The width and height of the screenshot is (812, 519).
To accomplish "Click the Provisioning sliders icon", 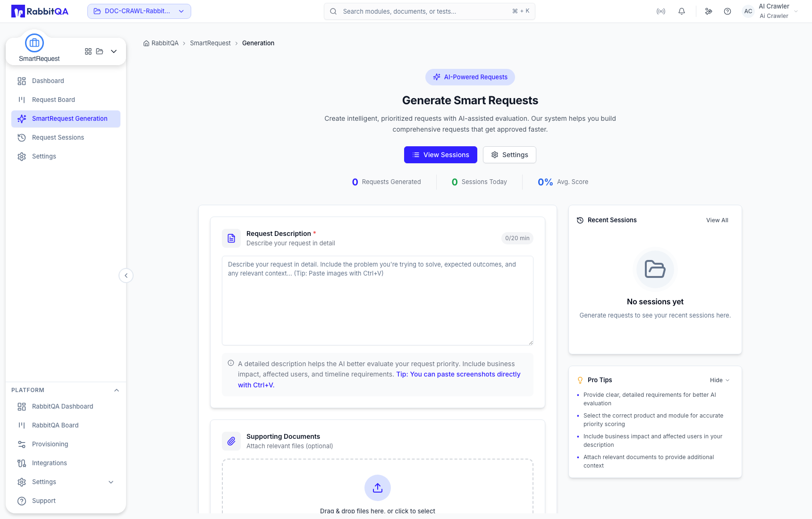I will pos(22,444).
